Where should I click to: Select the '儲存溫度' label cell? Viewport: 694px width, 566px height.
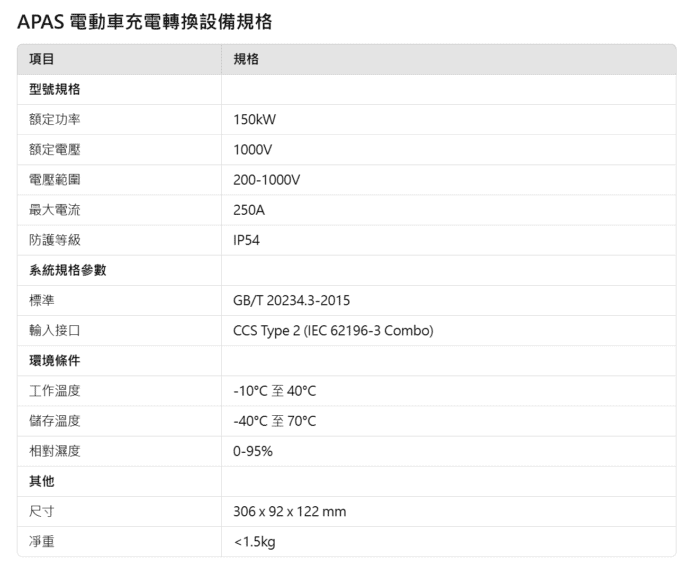click(55, 421)
